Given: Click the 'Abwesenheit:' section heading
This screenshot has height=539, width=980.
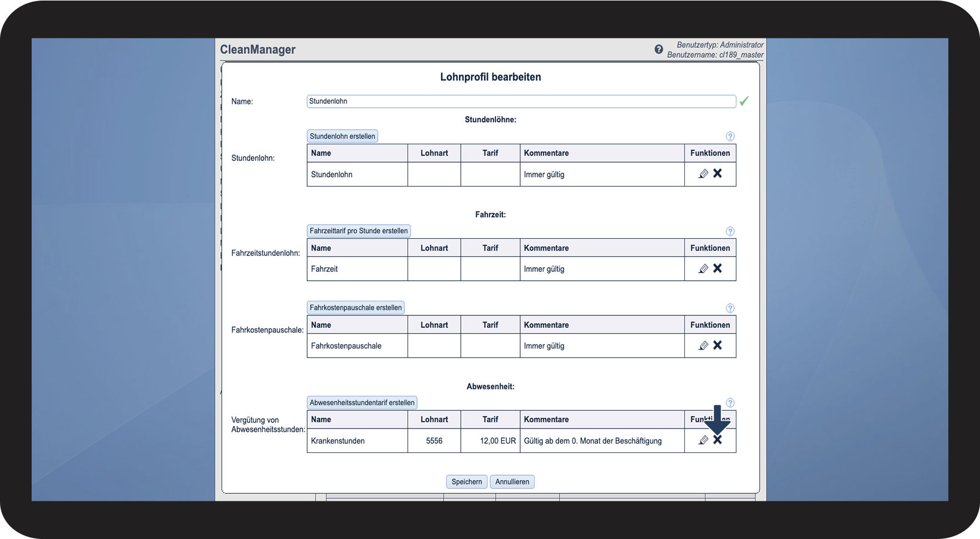Looking at the screenshot, I should point(491,386).
